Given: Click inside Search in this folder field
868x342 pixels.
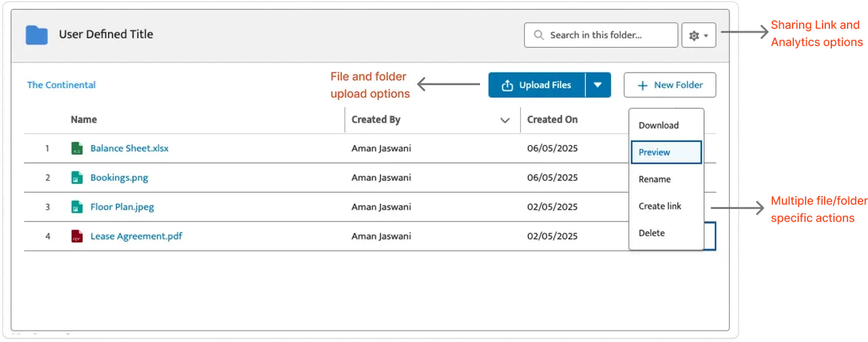Looking at the screenshot, I should click(x=601, y=35).
